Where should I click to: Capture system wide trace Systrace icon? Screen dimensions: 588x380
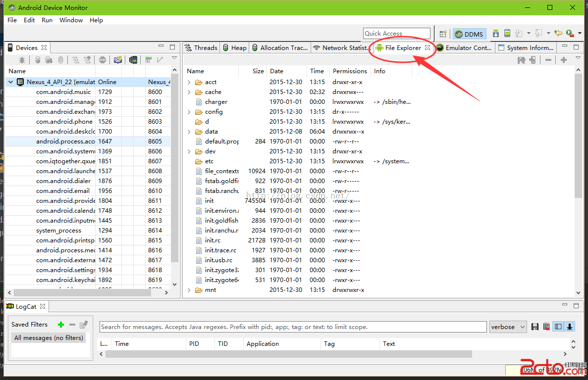[149, 60]
